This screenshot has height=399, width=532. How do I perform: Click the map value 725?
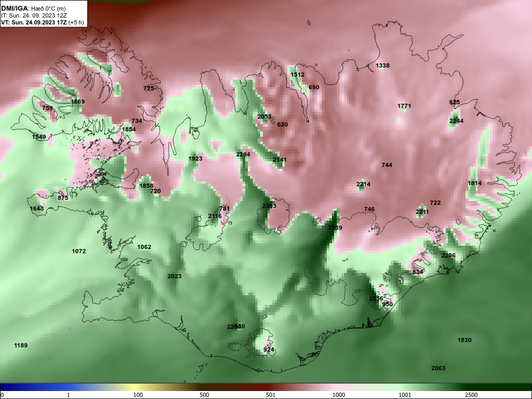pos(148,88)
